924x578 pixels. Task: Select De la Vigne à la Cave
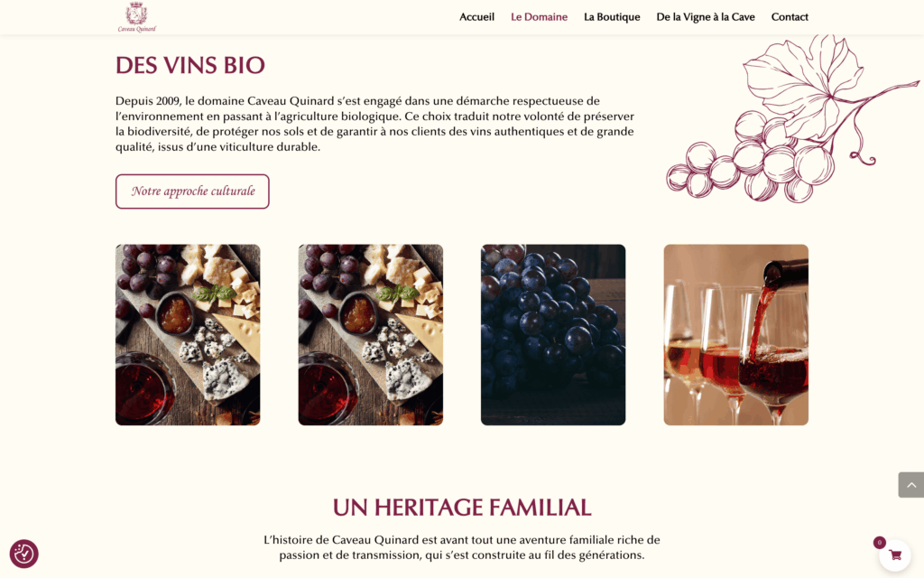706,17
